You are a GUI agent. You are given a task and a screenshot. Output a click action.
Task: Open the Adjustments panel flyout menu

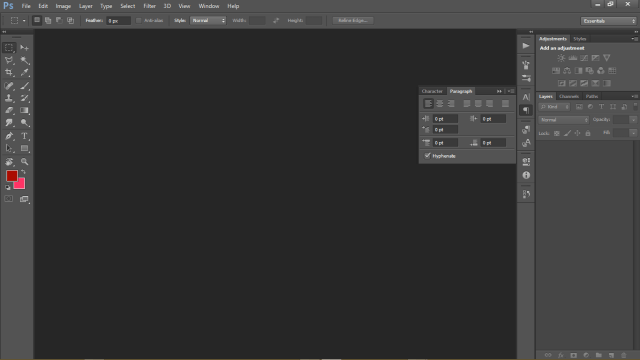tap(635, 39)
